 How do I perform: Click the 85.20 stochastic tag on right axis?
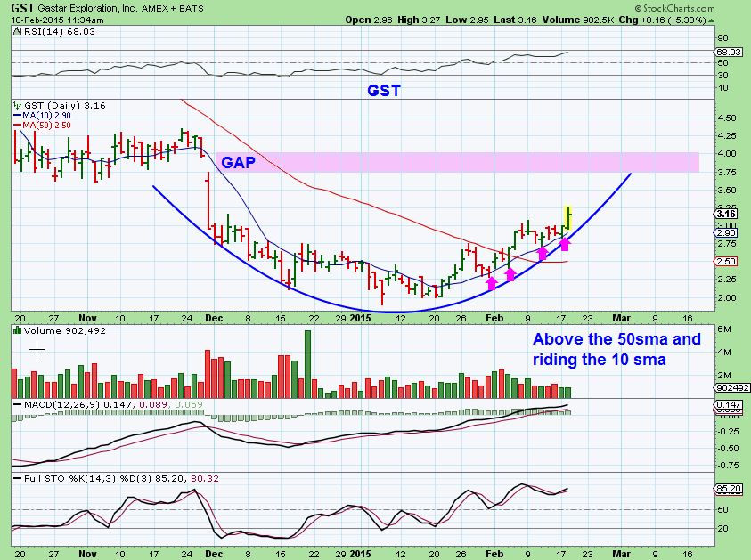tap(728, 489)
